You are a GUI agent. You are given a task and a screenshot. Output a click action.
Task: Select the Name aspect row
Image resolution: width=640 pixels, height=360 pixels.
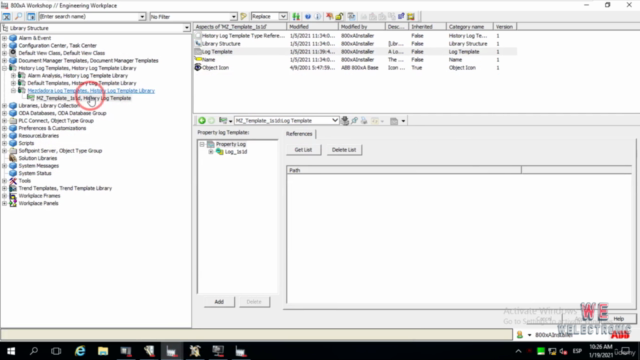356,60
